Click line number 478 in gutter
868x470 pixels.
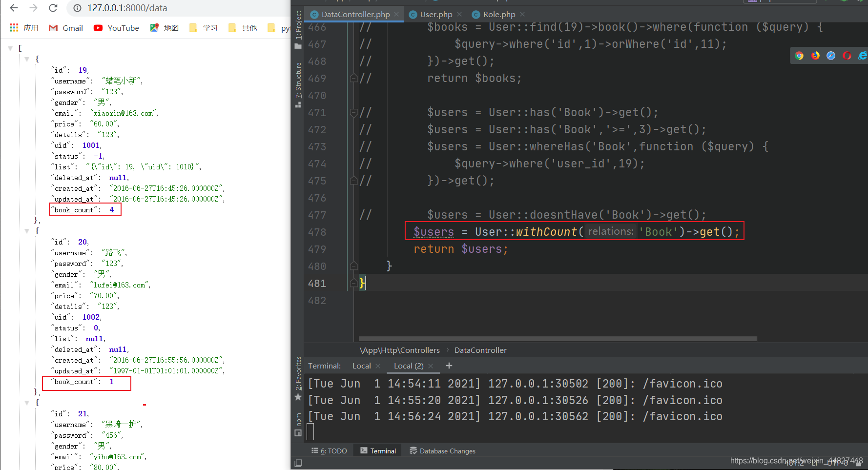[x=317, y=232]
